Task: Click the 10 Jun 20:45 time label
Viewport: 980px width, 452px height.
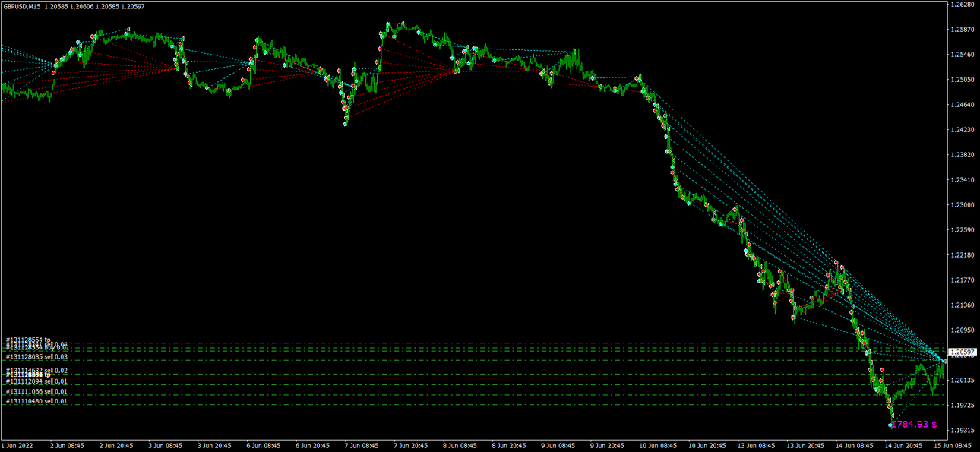Action: coord(709,447)
